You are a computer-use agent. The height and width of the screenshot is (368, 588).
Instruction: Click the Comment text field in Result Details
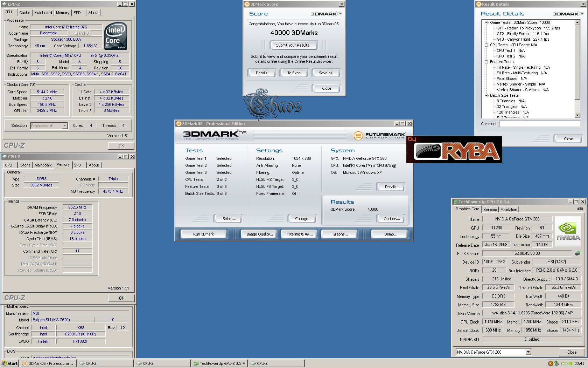pos(539,124)
